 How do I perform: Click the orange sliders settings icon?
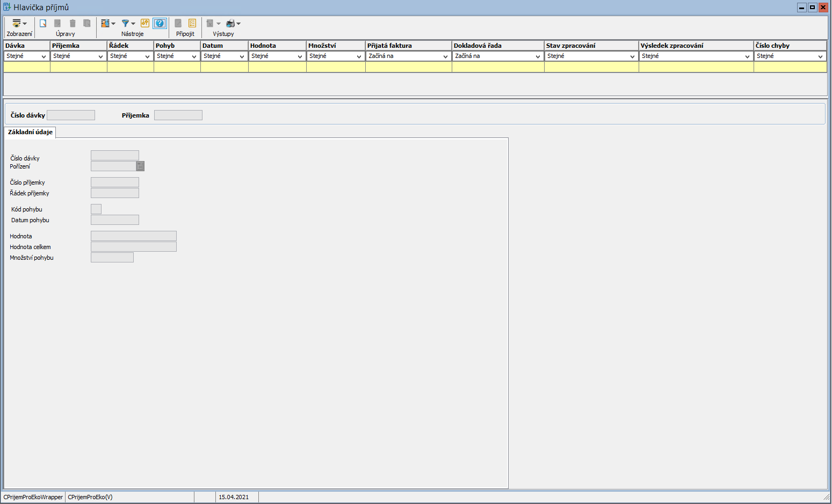(144, 23)
